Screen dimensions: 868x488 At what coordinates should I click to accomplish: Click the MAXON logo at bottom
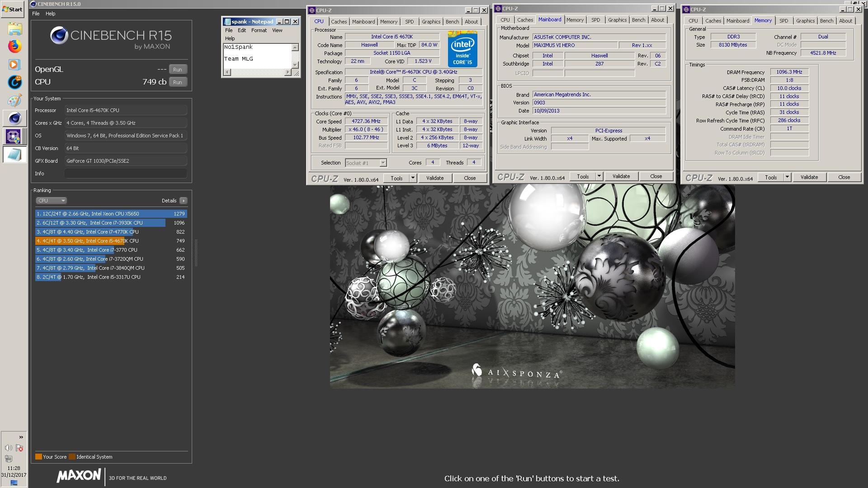pos(79,475)
